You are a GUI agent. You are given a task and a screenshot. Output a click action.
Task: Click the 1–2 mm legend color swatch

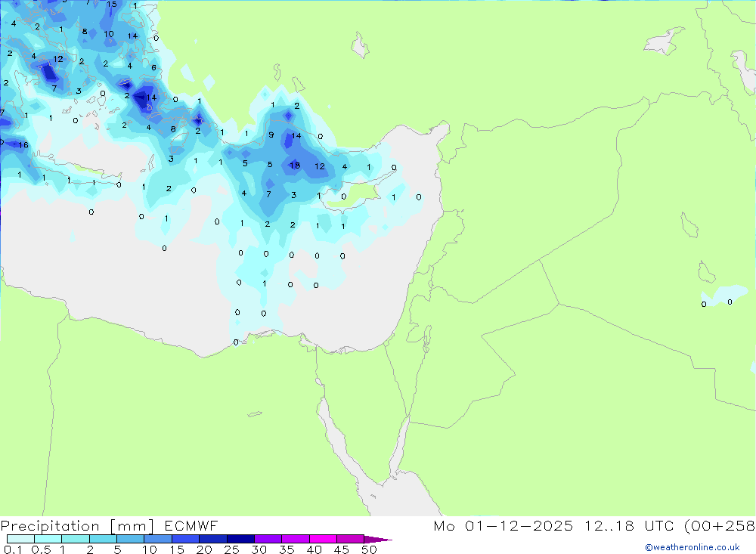click(x=76, y=539)
